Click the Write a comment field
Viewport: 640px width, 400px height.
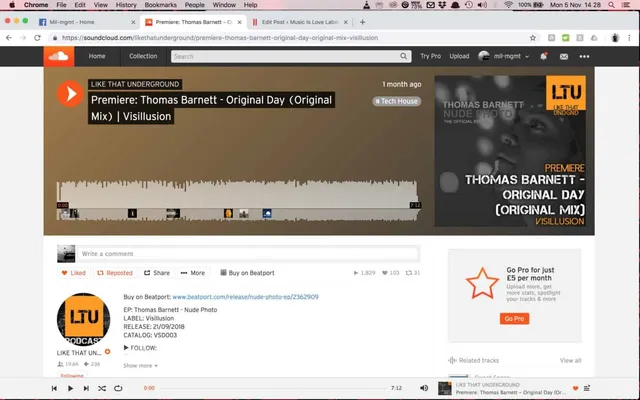point(248,254)
